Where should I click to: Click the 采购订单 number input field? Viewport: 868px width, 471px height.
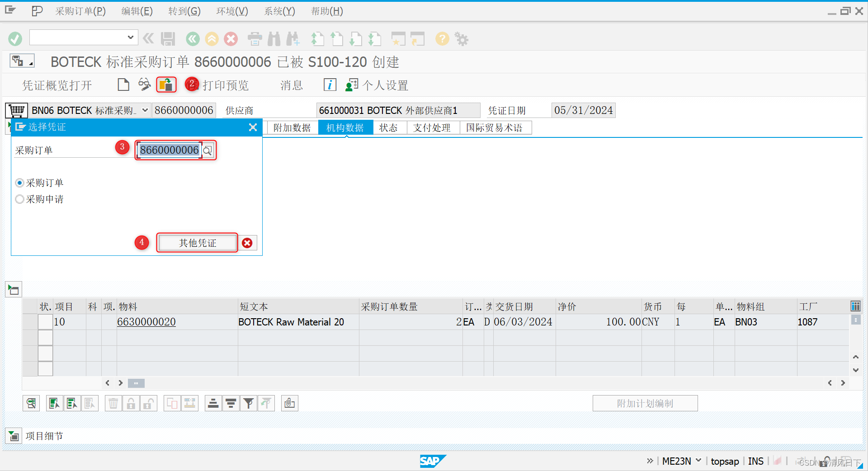point(170,150)
